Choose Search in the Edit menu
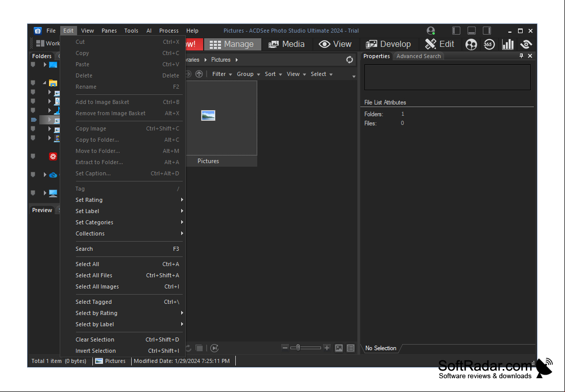 (122, 249)
